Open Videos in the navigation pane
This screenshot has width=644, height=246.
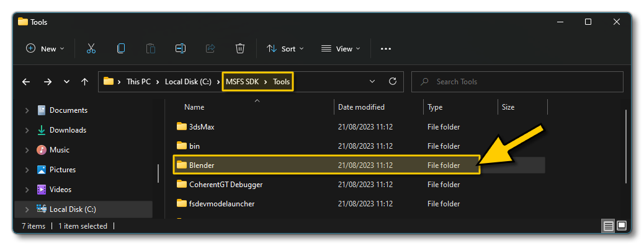click(x=60, y=190)
